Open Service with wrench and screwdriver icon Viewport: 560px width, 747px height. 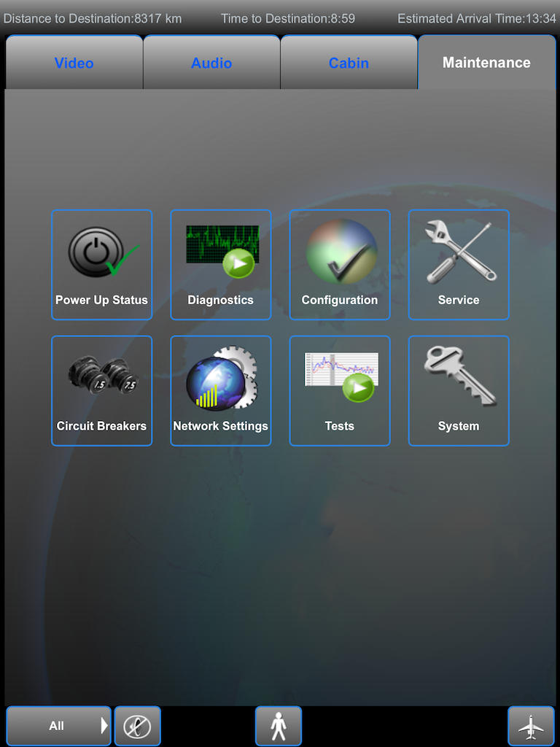459,265
